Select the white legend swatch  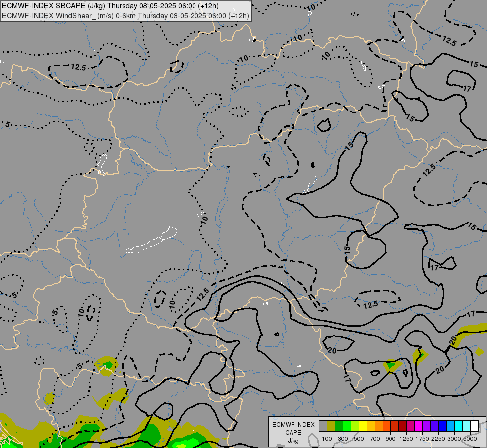tap(474, 426)
